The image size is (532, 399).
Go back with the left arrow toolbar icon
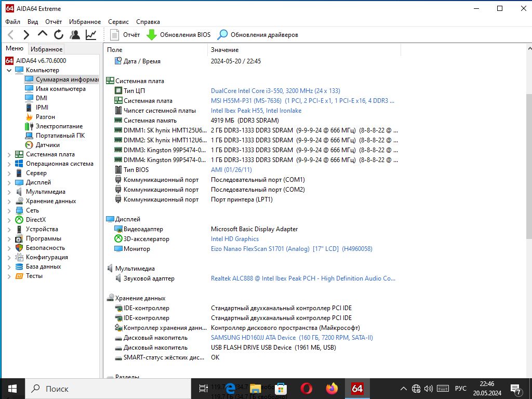click(10, 35)
